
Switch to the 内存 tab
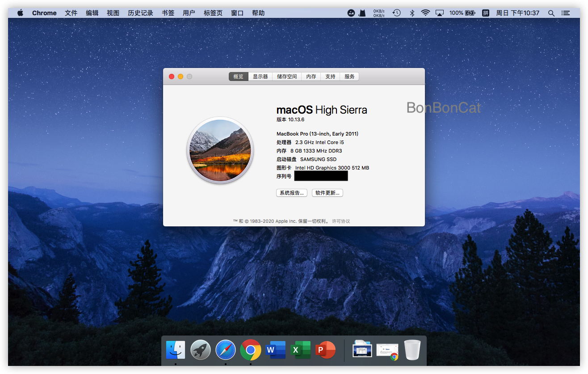click(311, 76)
